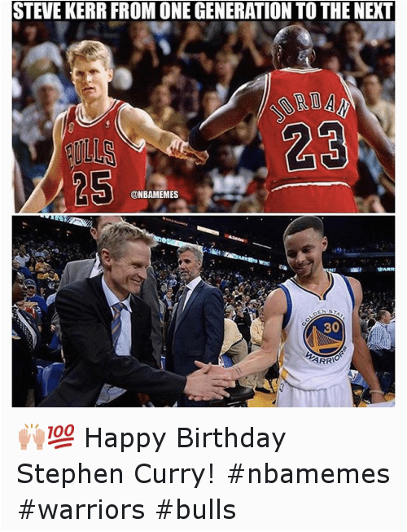Screen dimensions: 407x532
Task: Click the bottom Warriors photo
Action: tap(203, 311)
